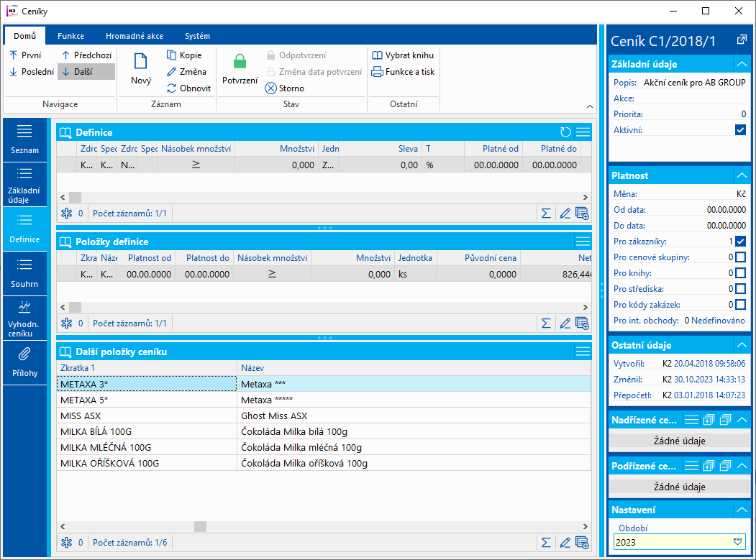Go to the První (first) record
This screenshot has height=560, width=756.
click(26, 55)
